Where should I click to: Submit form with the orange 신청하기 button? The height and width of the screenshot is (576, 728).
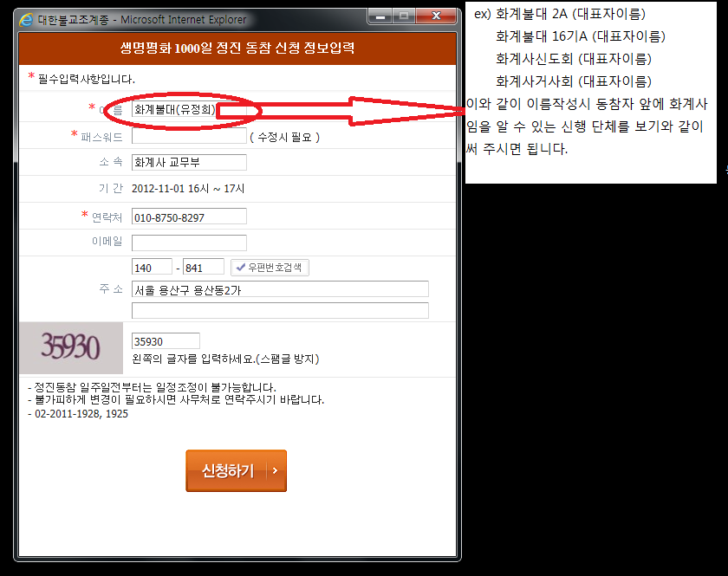pos(236,470)
